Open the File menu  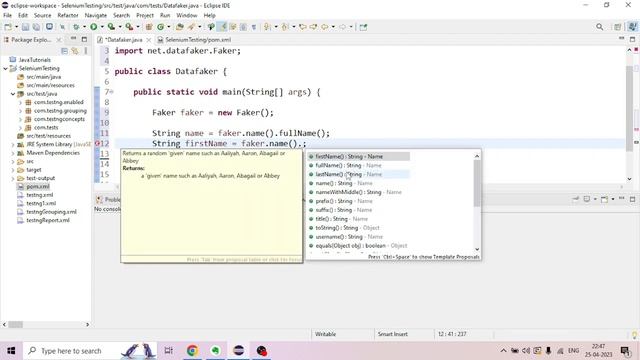7,15
